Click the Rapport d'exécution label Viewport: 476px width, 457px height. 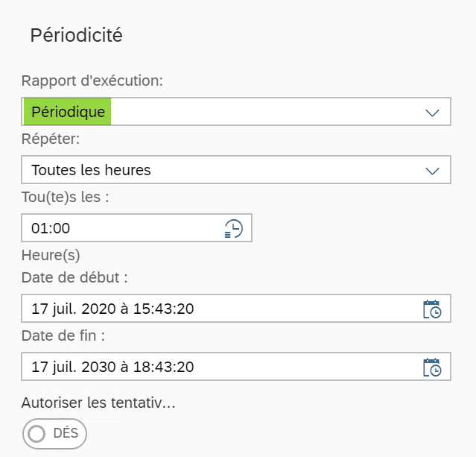pos(92,81)
